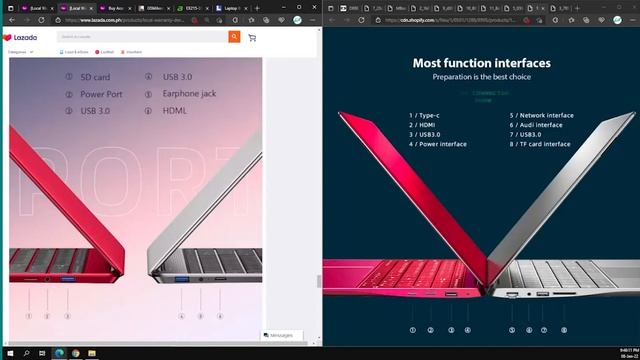Click the red blocker extension icon in Shopify window
This screenshot has height=360, width=640.
pos(527,20)
